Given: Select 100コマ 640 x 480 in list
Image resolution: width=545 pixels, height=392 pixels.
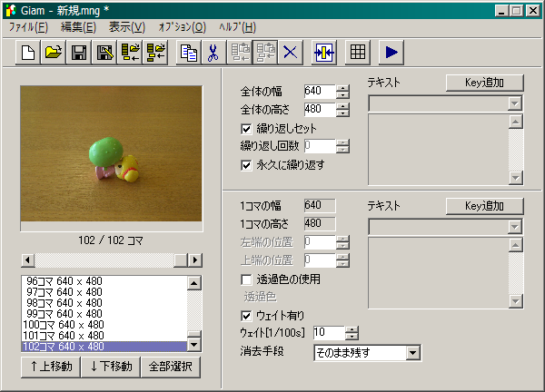Looking at the screenshot, I should pos(104,325).
